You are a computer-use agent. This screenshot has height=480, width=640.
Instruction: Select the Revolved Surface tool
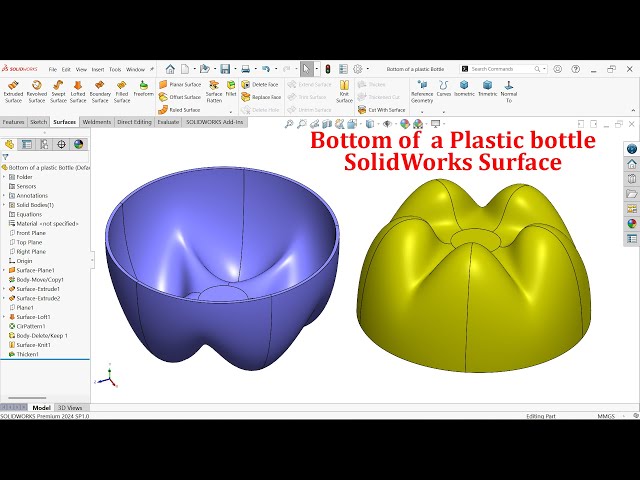(x=36, y=91)
